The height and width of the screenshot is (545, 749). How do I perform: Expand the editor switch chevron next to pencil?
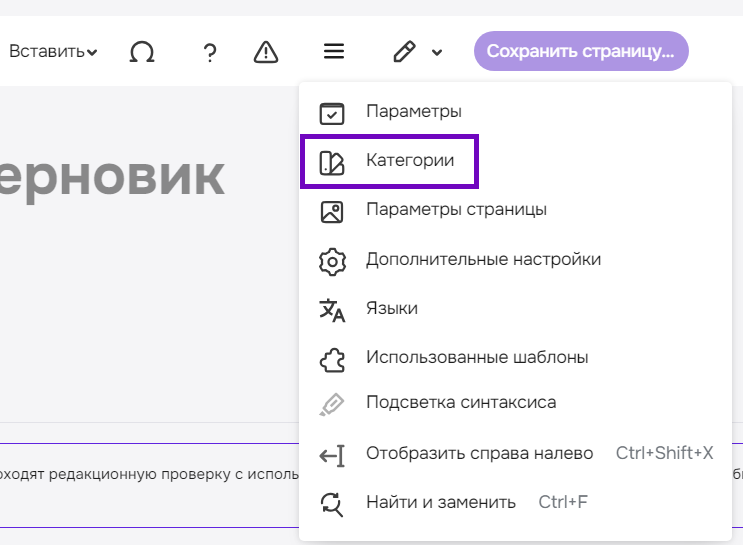click(437, 53)
